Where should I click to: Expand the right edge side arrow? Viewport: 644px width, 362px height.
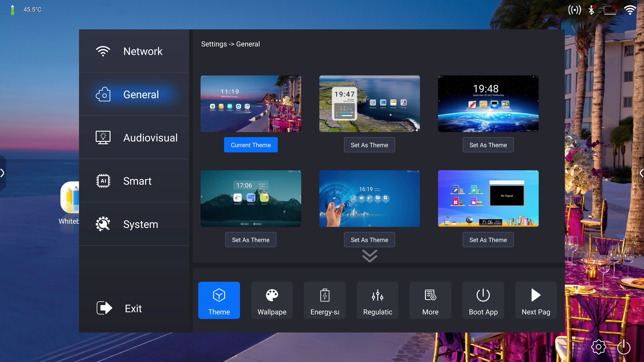click(641, 173)
